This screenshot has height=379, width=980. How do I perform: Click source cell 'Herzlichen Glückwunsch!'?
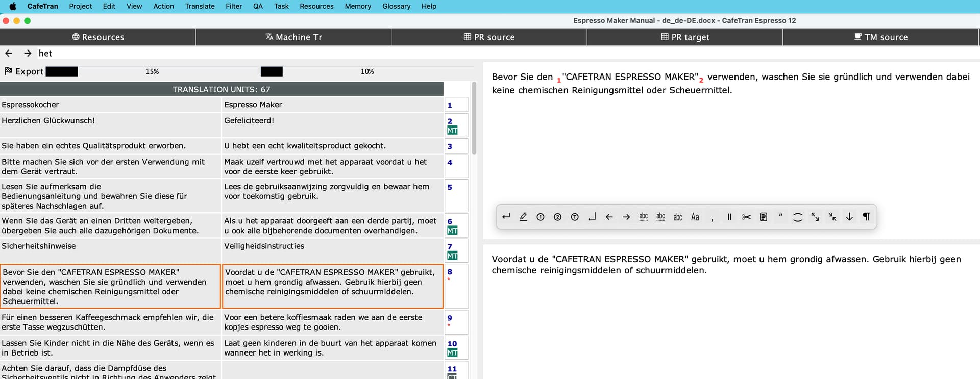coord(110,125)
